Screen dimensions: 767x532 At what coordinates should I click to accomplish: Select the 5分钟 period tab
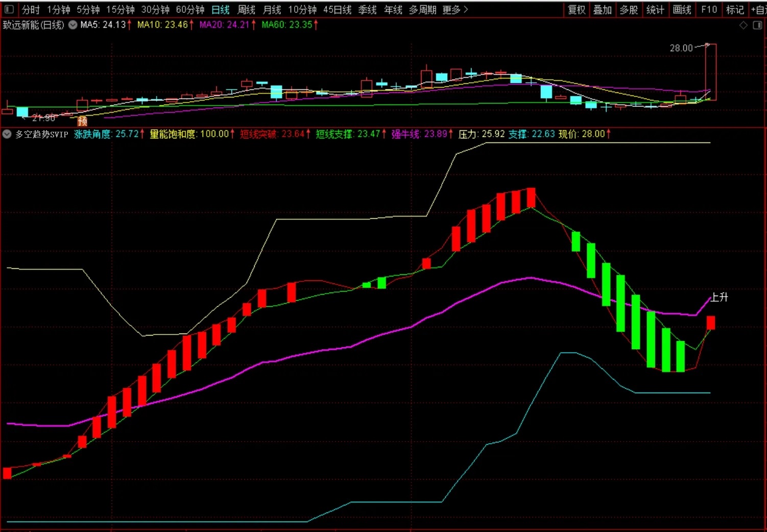pos(88,10)
